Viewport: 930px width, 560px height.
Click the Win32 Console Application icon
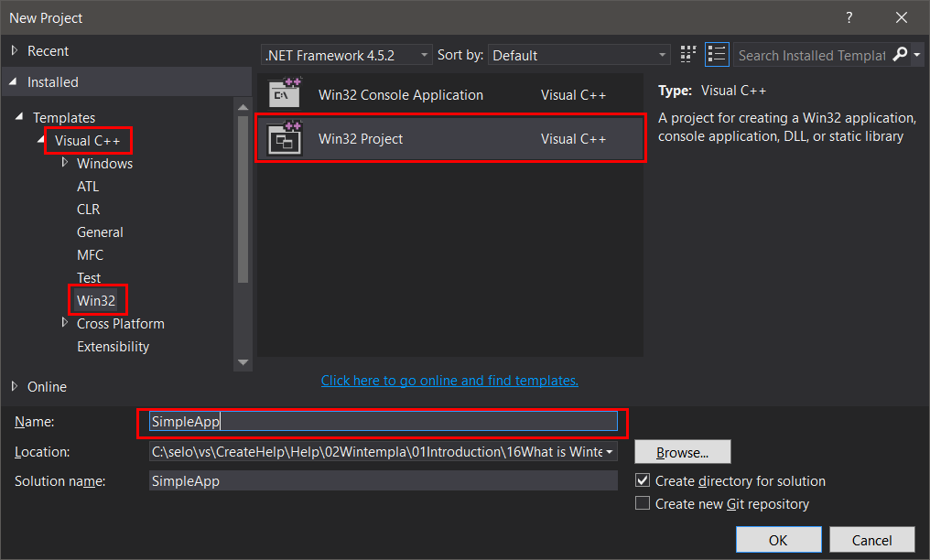285,93
